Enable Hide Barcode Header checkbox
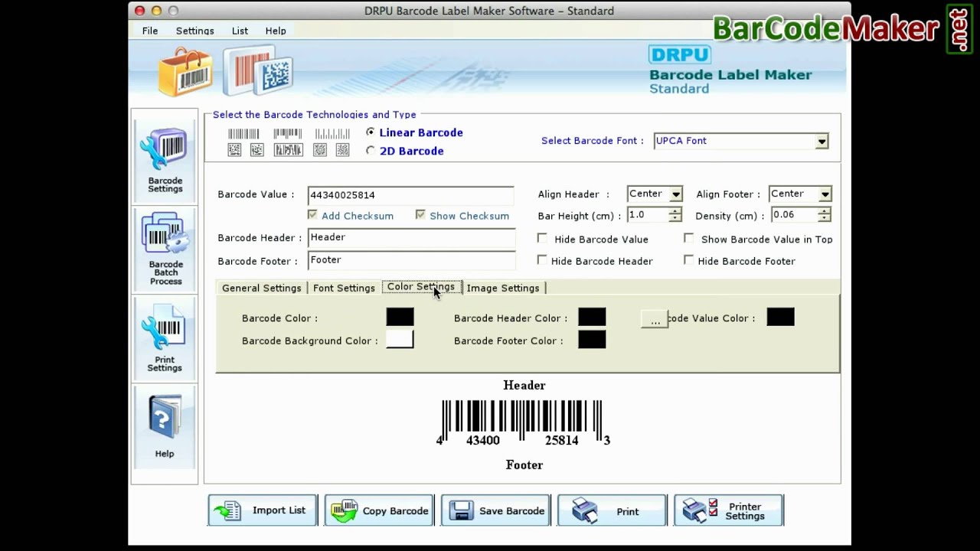980x551 pixels. point(542,260)
